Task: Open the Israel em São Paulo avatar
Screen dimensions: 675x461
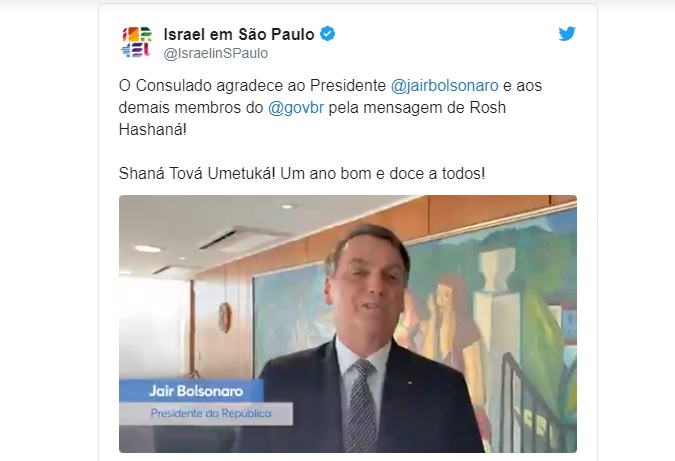Action: click(x=136, y=42)
